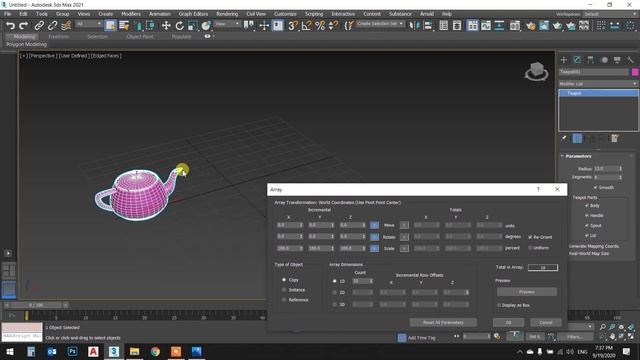
Task: Click the Pan View hand icon
Action: [612, 336]
